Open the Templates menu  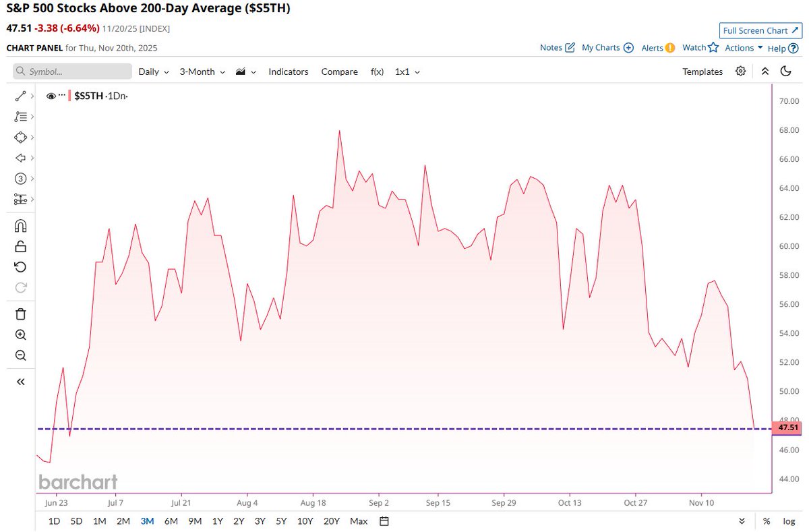[x=702, y=71]
